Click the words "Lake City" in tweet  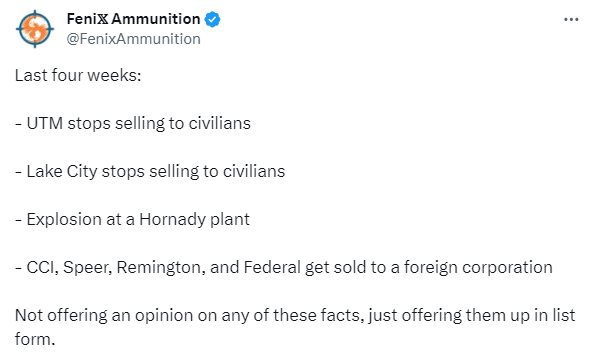(62, 171)
